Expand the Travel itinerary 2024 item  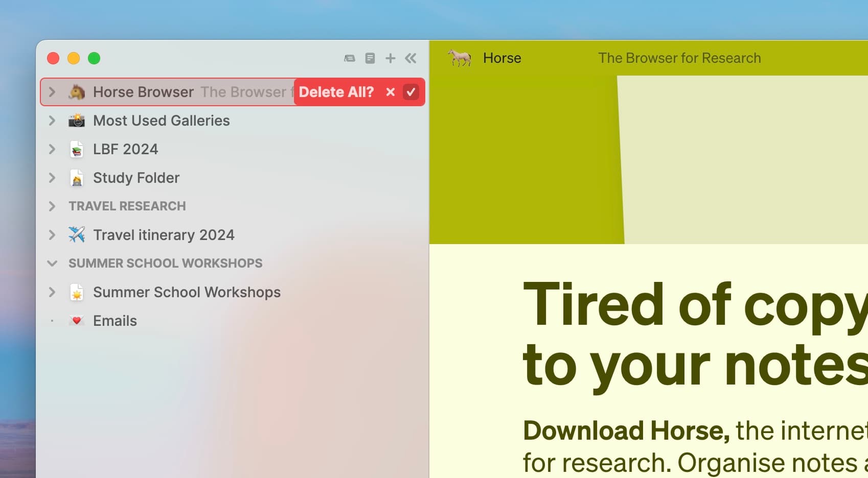[52, 234]
